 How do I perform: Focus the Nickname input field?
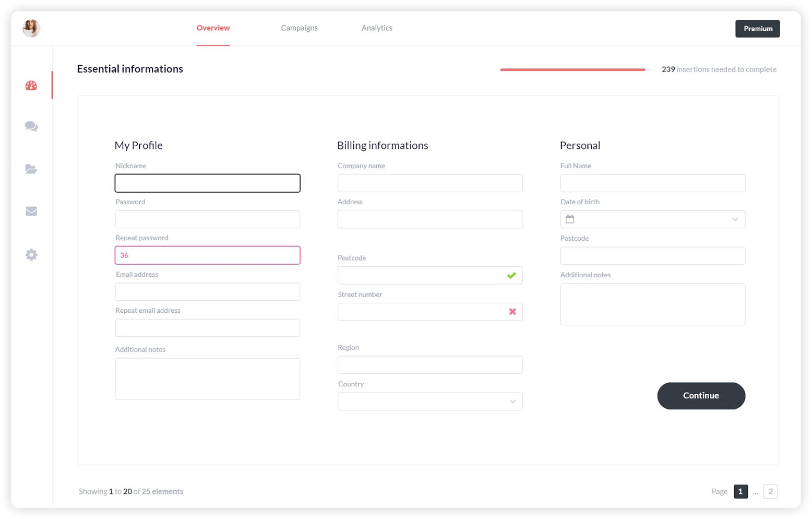coord(207,183)
